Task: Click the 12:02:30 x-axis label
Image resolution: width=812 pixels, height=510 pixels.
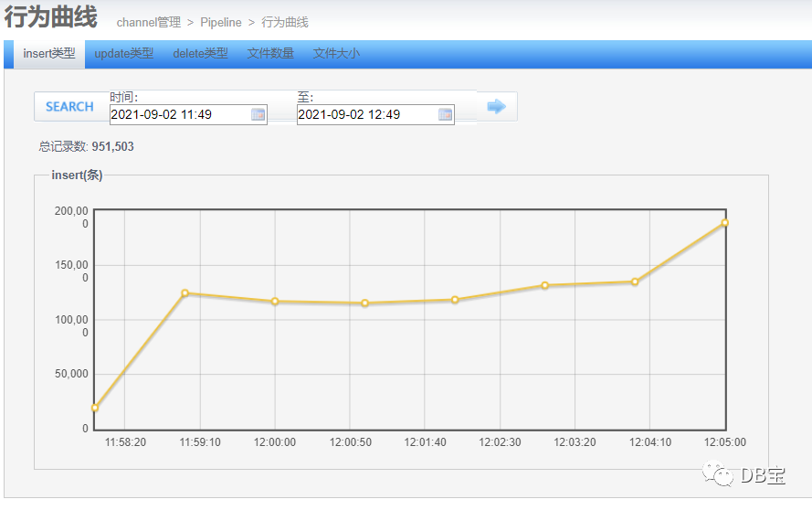Action: [500, 442]
